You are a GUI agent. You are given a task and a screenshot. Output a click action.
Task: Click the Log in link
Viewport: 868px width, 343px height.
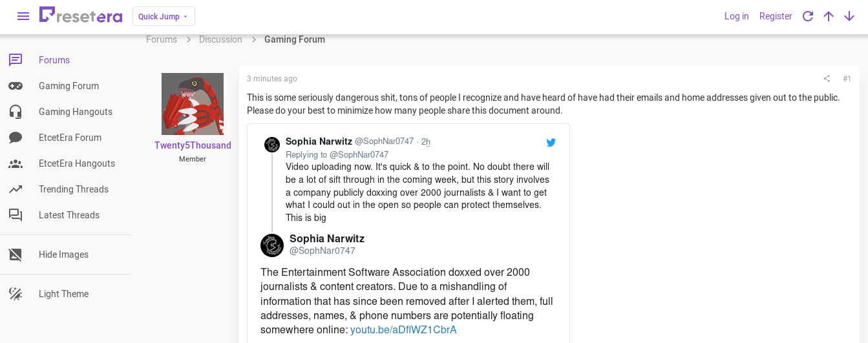click(736, 16)
